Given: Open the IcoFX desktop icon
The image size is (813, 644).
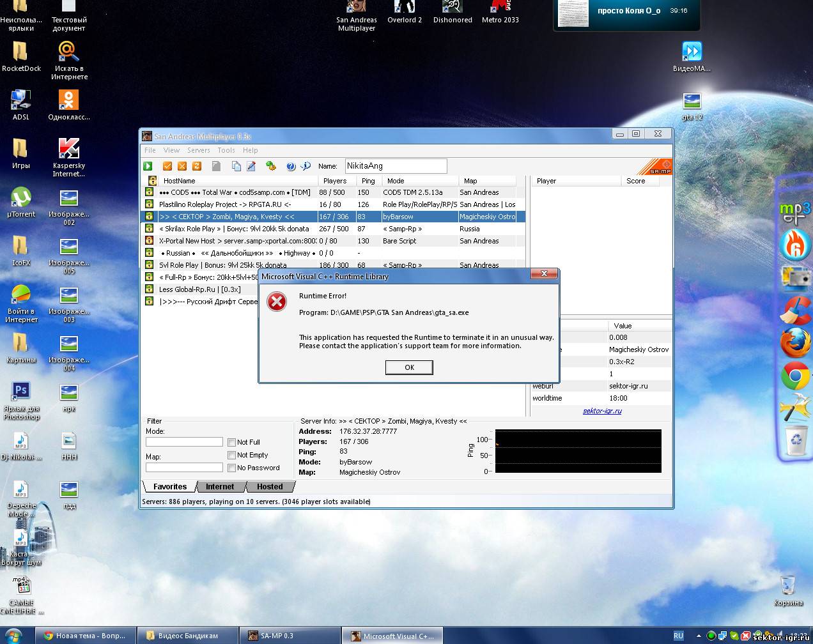Looking at the screenshot, I should pos(21,250).
